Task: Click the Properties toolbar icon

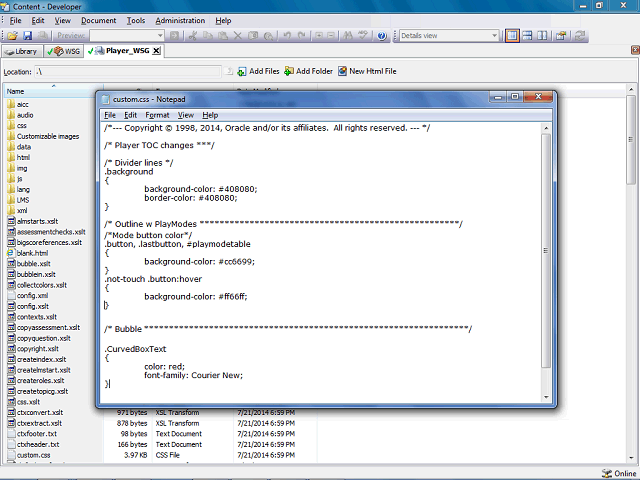Action: [x=561, y=36]
